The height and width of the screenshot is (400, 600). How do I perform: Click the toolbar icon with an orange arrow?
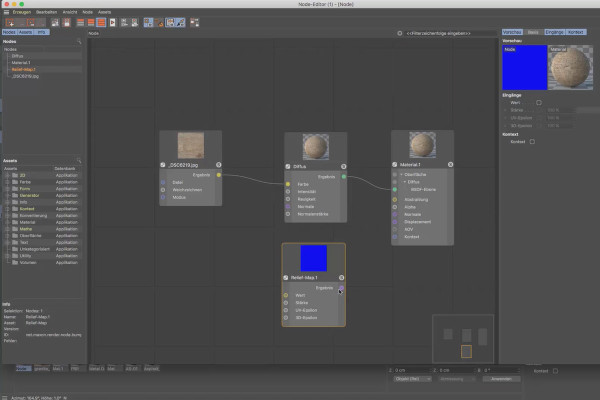coord(159,23)
